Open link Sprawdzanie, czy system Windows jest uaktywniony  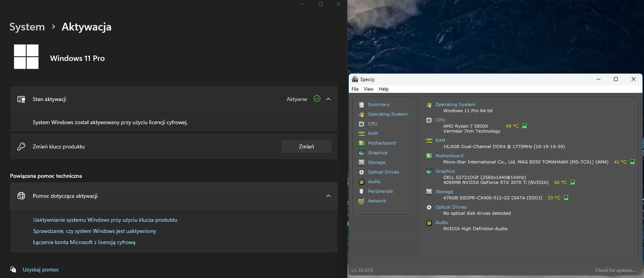click(95, 231)
